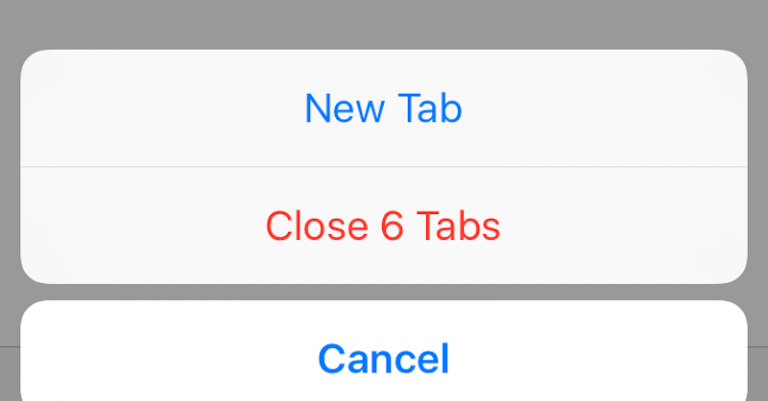768x401 pixels.
Task: Hit Cancel to keep tabs open
Action: (384, 351)
